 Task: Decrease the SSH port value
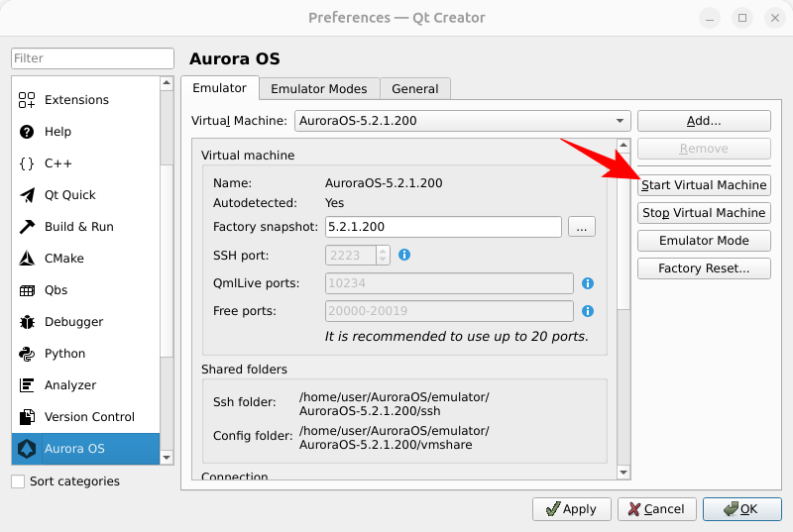point(383,260)
